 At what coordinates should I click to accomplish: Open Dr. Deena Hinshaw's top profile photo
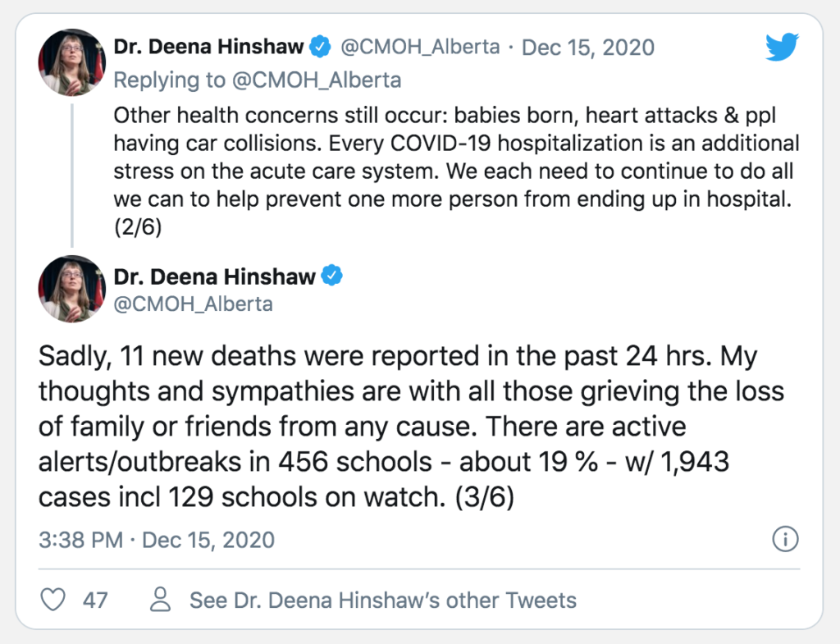72,62
